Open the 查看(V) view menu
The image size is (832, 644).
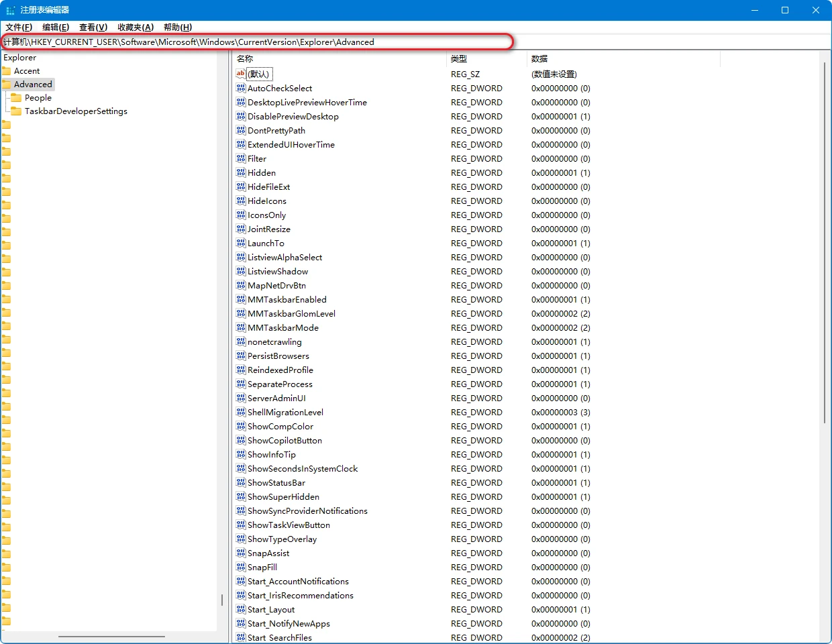(x=93, y=28)
